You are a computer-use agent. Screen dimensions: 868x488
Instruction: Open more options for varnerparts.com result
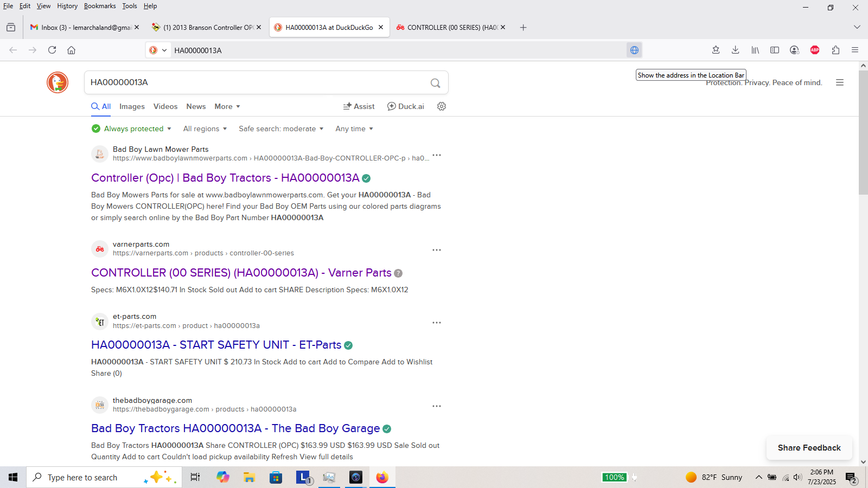point(437,250)
